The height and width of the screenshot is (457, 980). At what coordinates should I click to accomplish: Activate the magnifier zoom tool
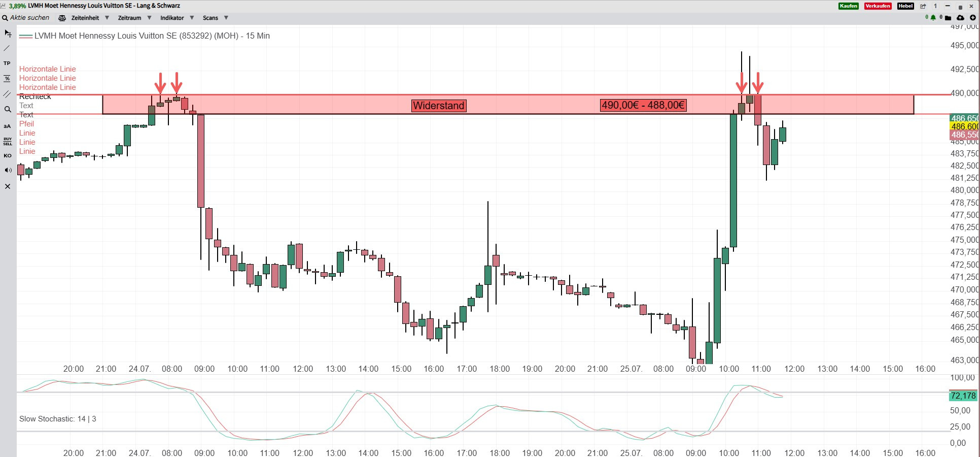(8, 109)
